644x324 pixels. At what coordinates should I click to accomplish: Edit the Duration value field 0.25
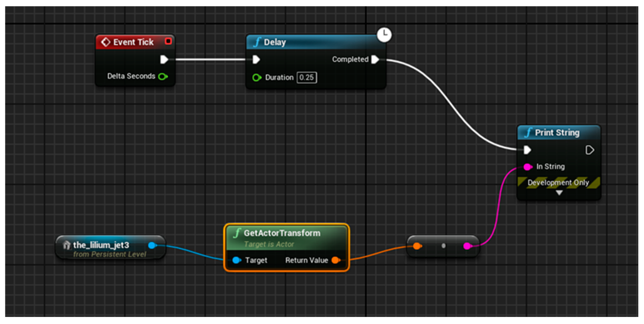click(x=307, y=77)
